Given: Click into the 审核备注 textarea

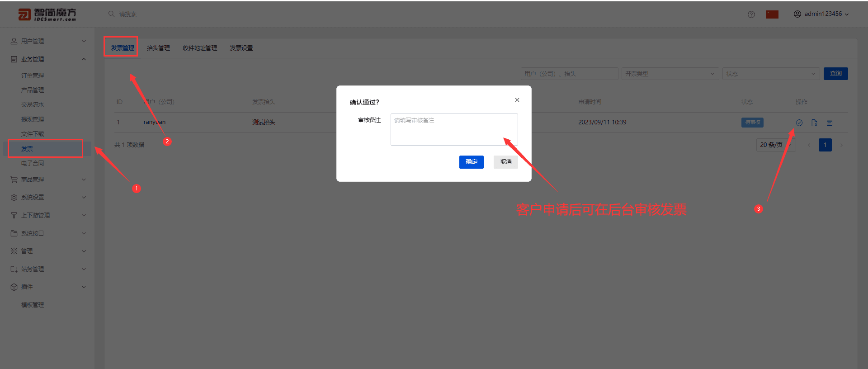Looking at the screenshot, I should pos(454,129).
